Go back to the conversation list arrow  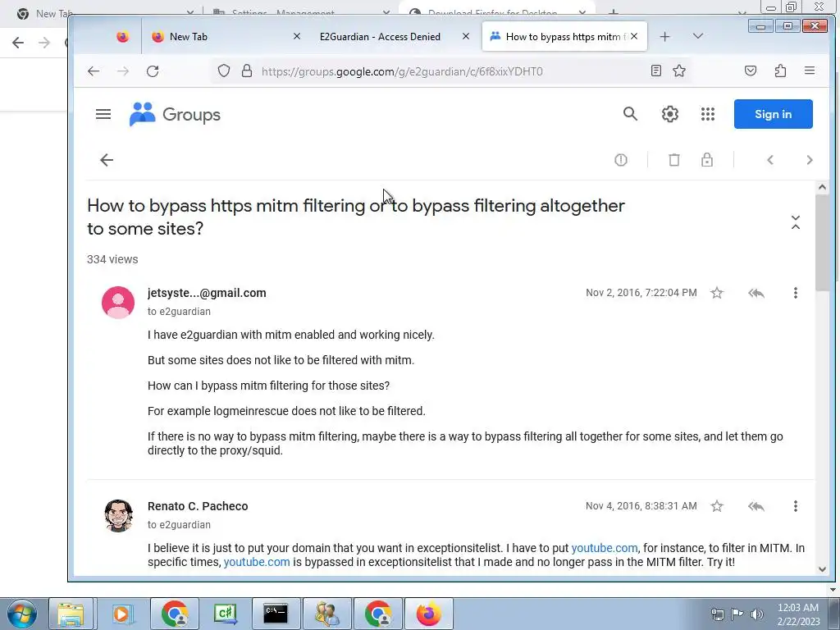point(107,160)
